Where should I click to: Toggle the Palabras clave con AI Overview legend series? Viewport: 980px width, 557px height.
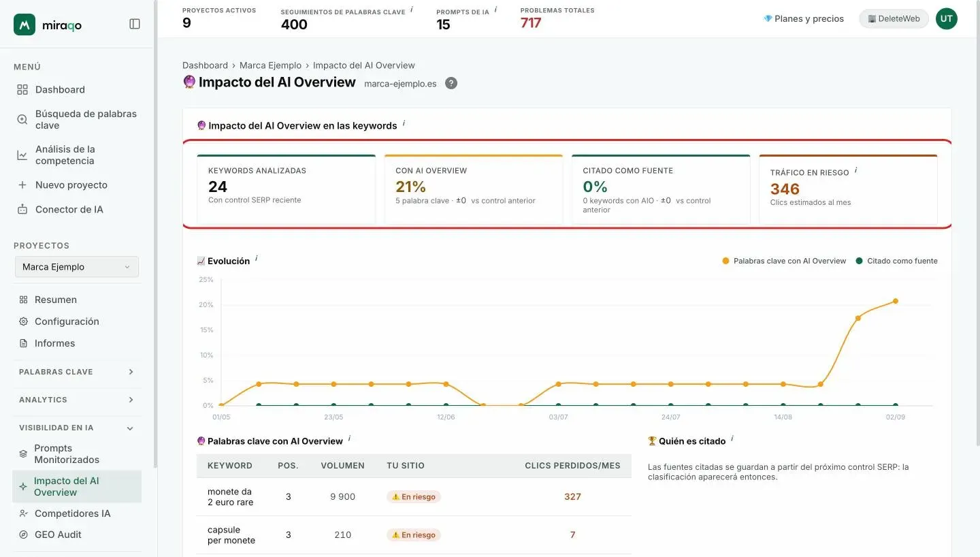(x=784, y=261)
